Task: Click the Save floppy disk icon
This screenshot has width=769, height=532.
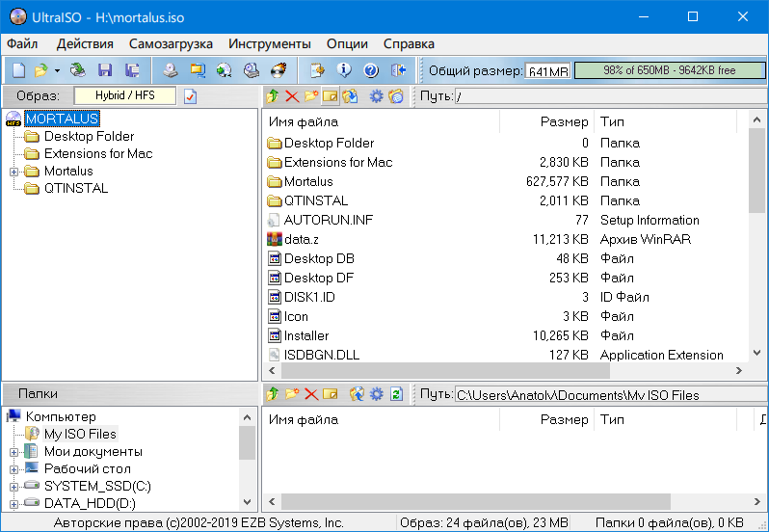Action: (105, 70)
